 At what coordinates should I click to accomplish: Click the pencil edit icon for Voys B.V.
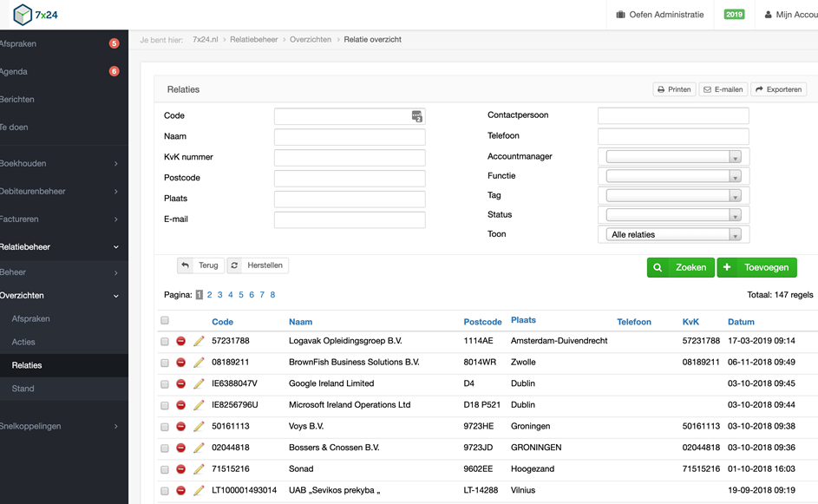point(199,427)
